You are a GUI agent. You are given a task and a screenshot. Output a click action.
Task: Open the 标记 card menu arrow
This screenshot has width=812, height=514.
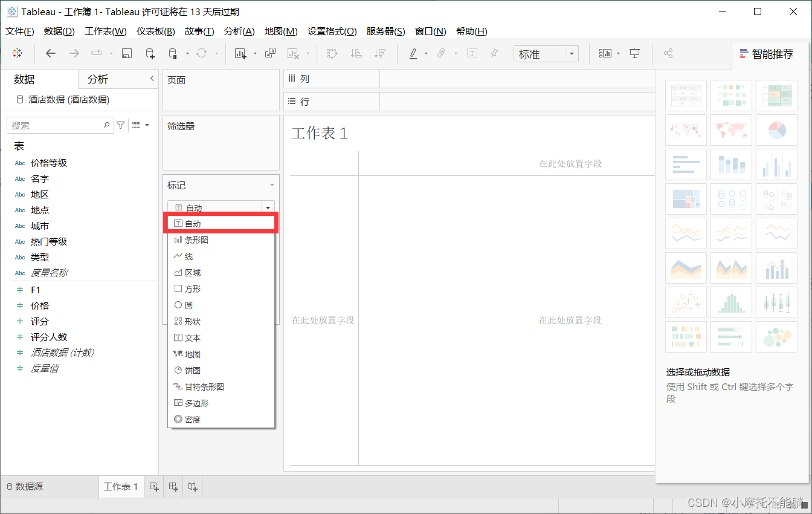(272, 185)
